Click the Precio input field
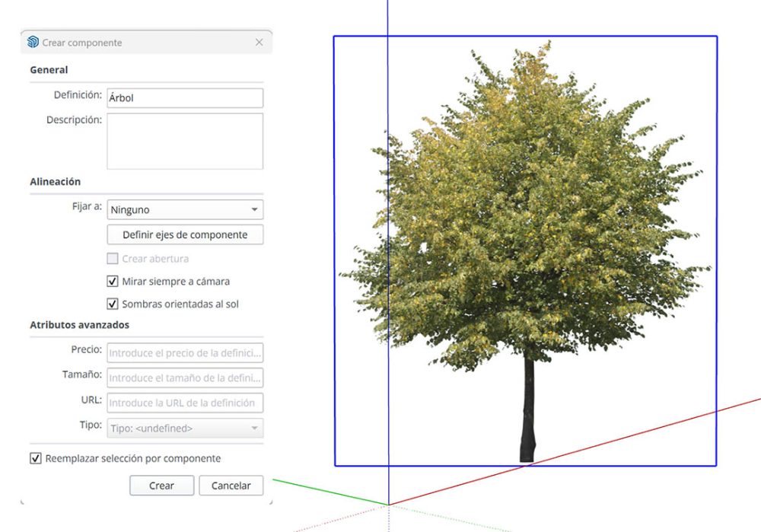This screenshot has width=761, height=532. click(185, 352)
